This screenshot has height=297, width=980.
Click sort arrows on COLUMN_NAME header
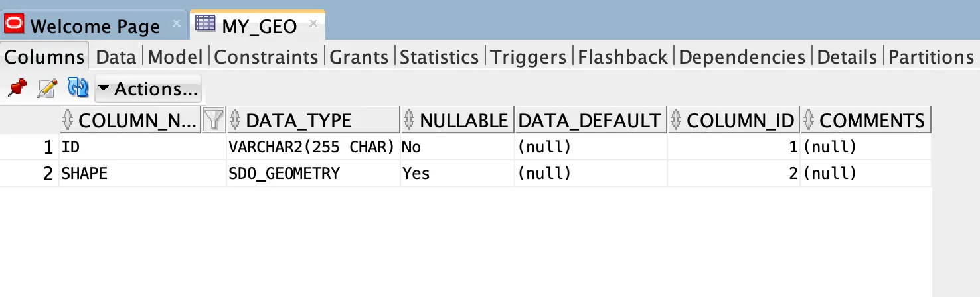(67, 120)
